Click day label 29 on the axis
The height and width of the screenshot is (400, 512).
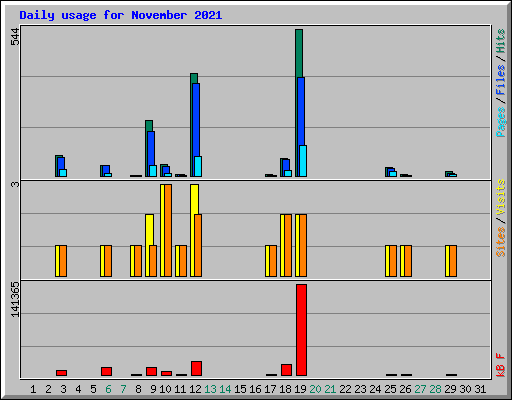(x=450, y=389)
